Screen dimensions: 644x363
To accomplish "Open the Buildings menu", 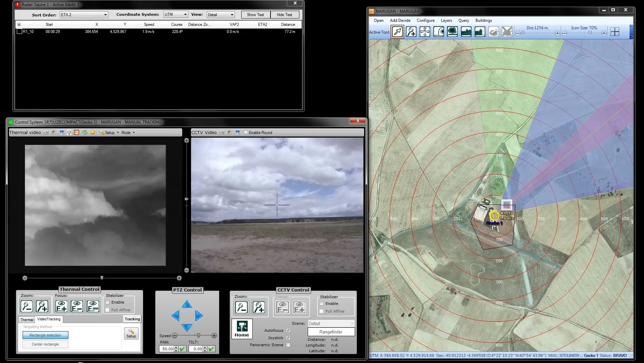I will tap(484, 20).
